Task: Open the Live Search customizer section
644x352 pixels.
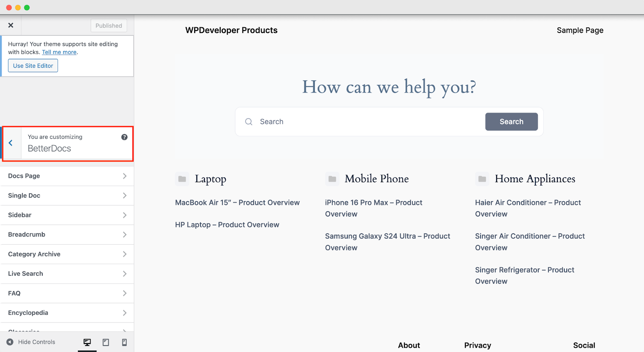Action: coord(67,274)
